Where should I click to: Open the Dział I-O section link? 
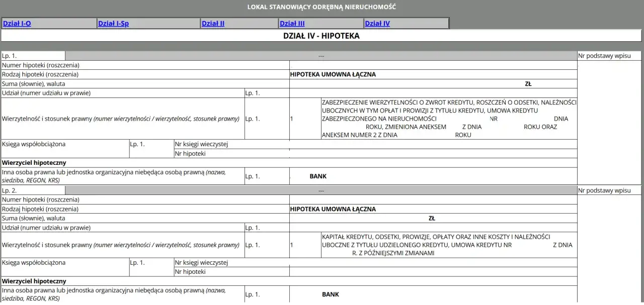pos(17,23)
